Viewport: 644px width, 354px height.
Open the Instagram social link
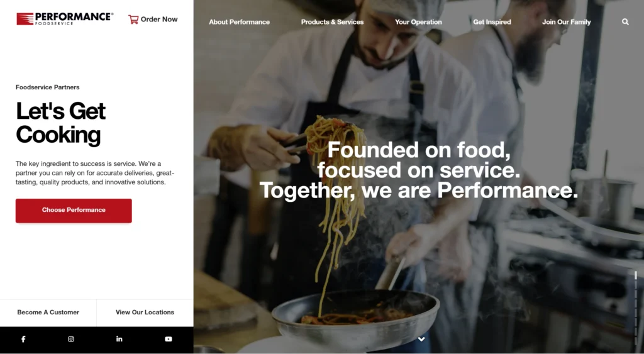point(71,339)
